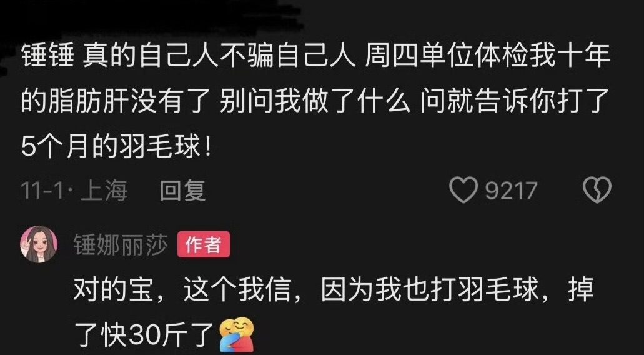This screenshot has width=644, height=355.
Task: Like the comment with the heart icon
Action: coord(463,190)
